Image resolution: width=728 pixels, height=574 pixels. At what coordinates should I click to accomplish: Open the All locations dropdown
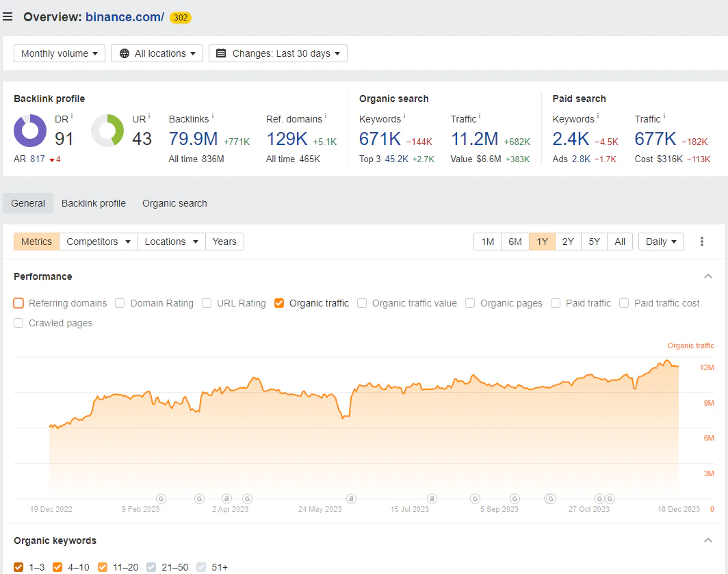pyautogui.click(x=157, y=53)
